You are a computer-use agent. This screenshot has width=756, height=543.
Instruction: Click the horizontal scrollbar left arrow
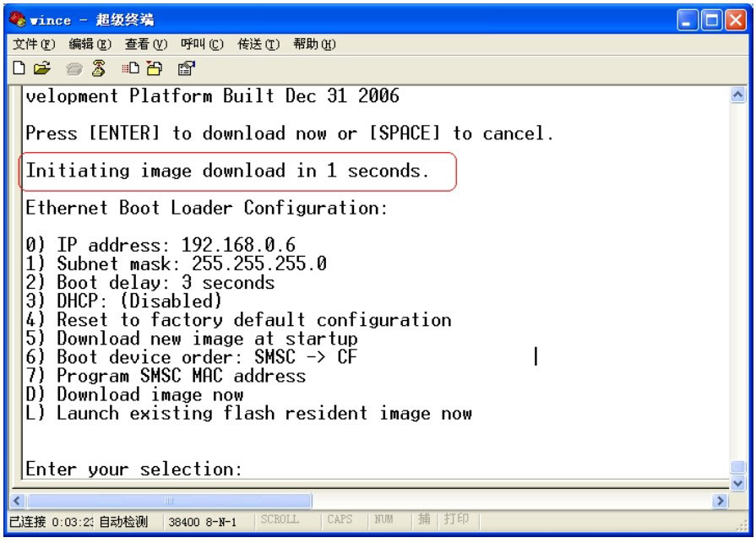18,501
